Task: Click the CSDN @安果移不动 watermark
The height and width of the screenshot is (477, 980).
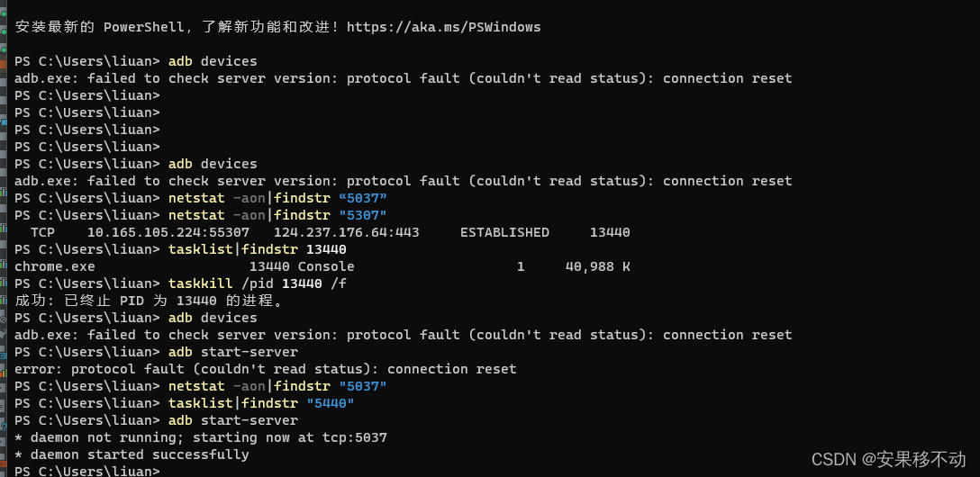Action: [889, 460]
